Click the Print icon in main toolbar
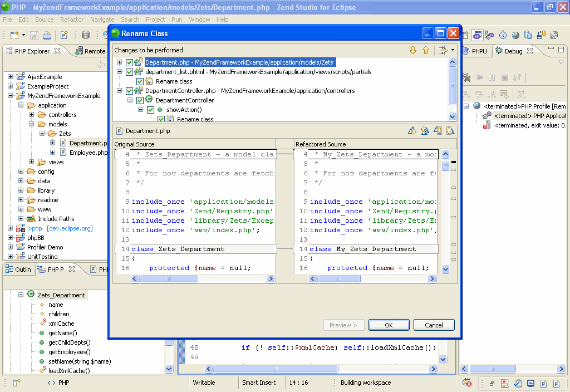 click(47, 35)
